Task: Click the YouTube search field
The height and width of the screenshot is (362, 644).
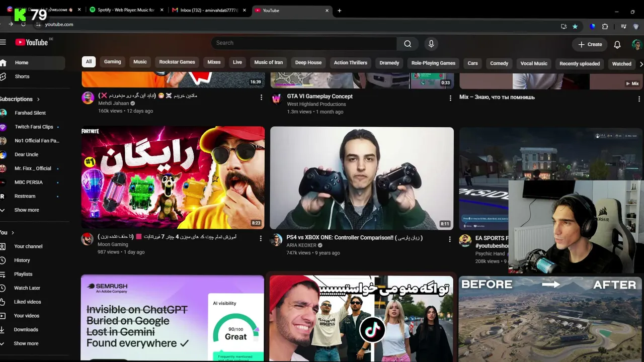Action: tap(304, 43)
